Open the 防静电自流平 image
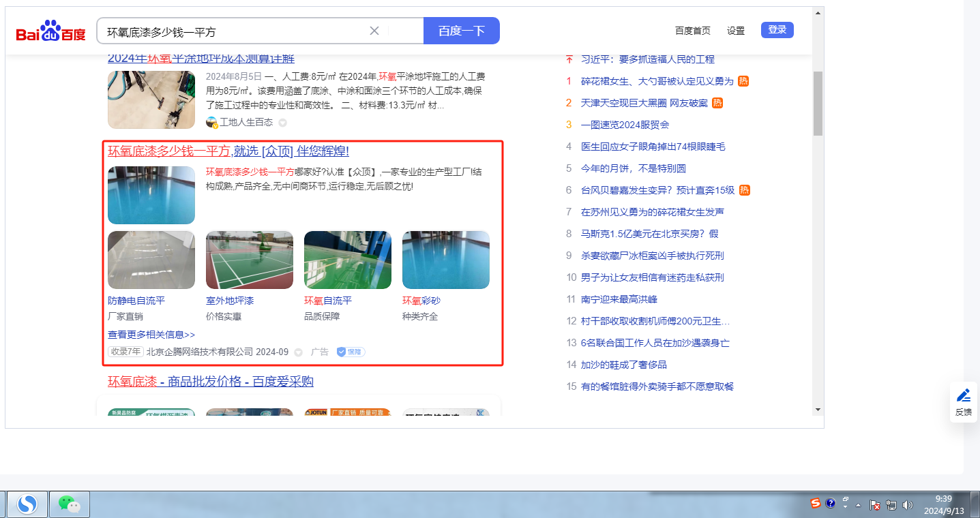This screenshot has width=980, height=518. point(151,260)
